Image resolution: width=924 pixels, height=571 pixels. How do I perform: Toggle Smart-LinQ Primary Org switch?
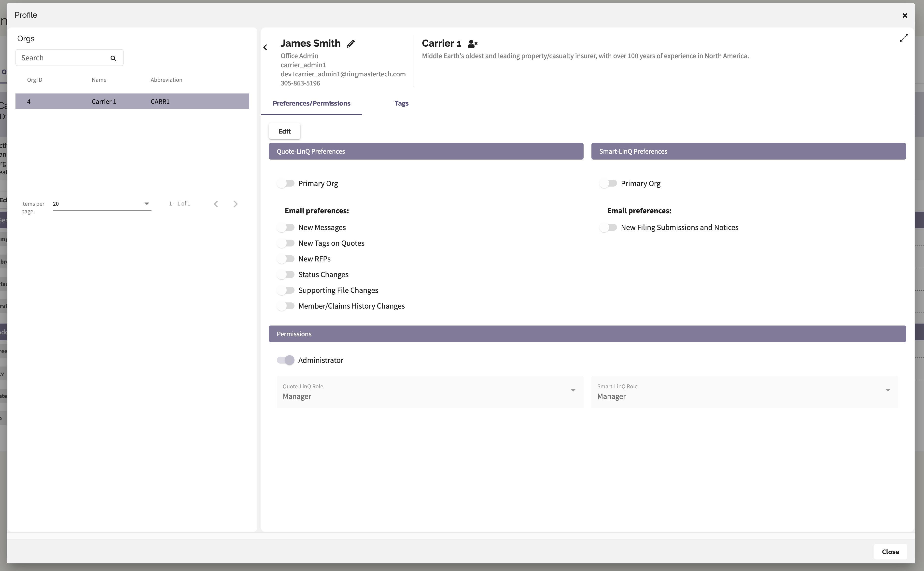pyautogui.click(x=608, y=184)
